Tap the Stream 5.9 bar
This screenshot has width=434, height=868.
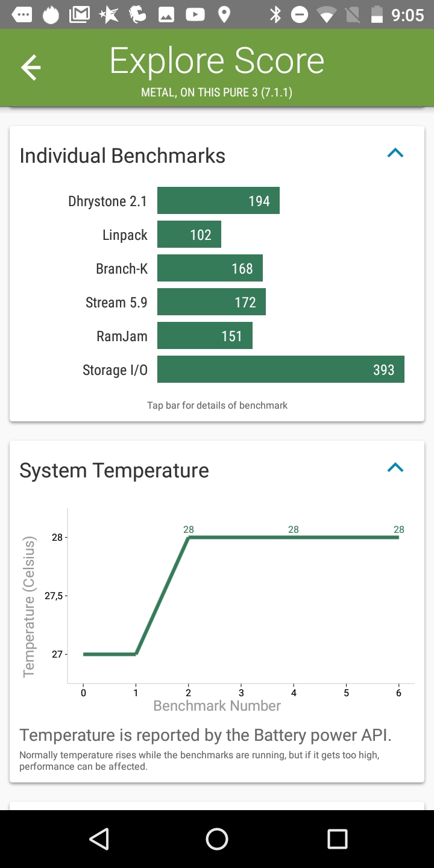[211, 302]
